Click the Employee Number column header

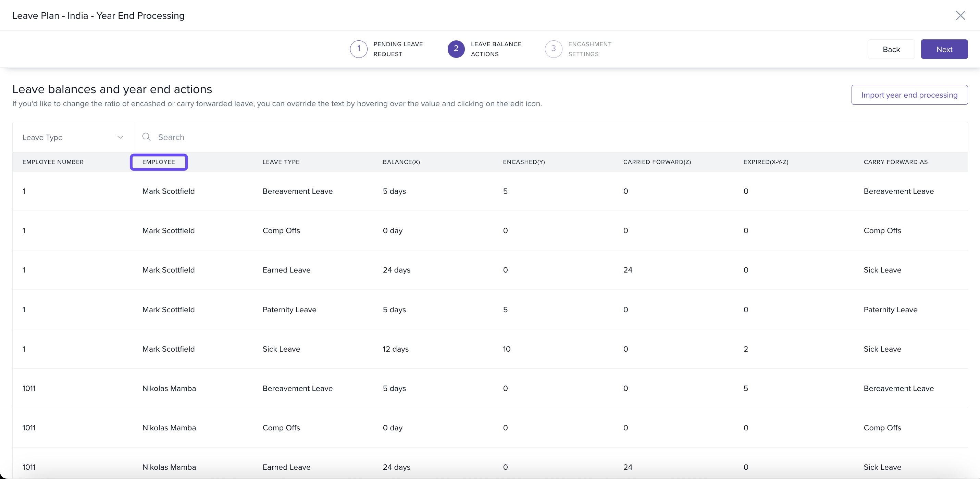pos(53,162)
